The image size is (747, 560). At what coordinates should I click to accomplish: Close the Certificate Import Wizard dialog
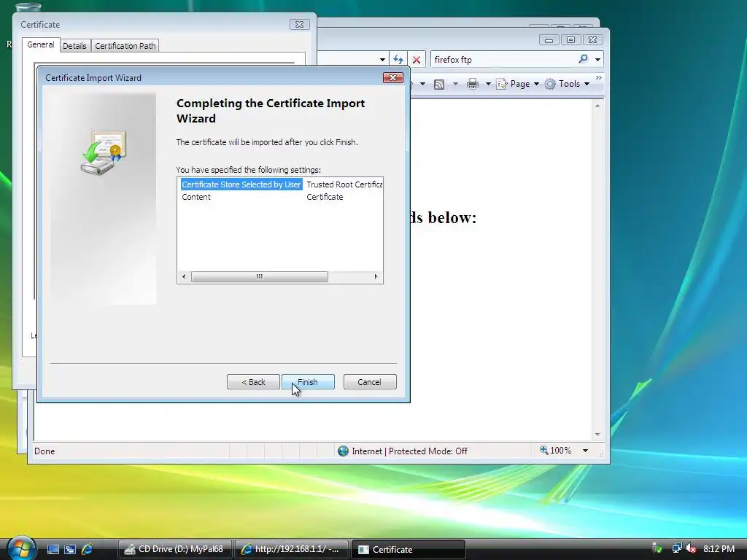click(x=393, y=77)
